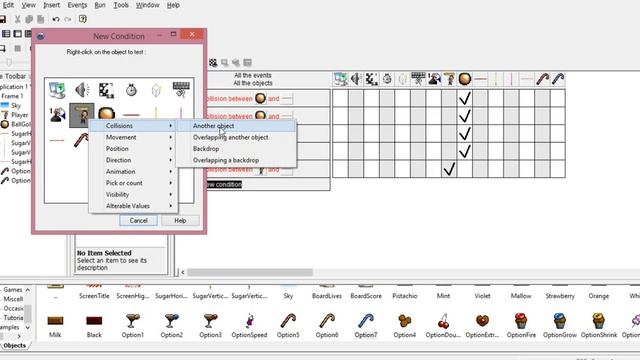This screenshot has width=640, height=360.
Task: Select the Player 1 icon in New Condition dialog
Action: click(58, 115)
